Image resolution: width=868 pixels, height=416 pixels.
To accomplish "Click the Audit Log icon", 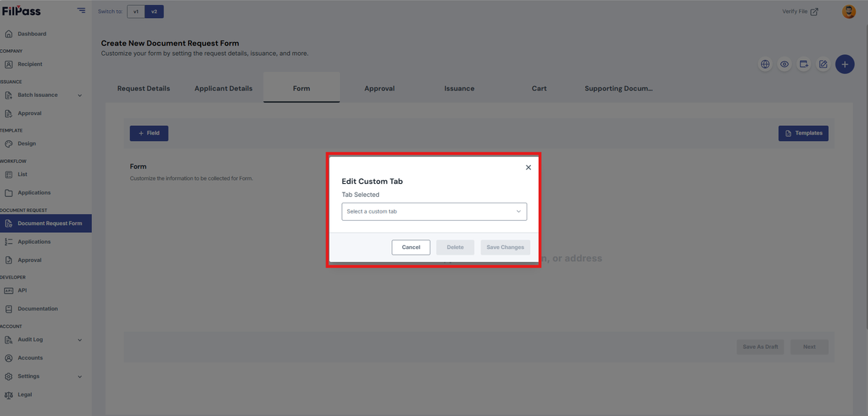I will tap(9, 339).
